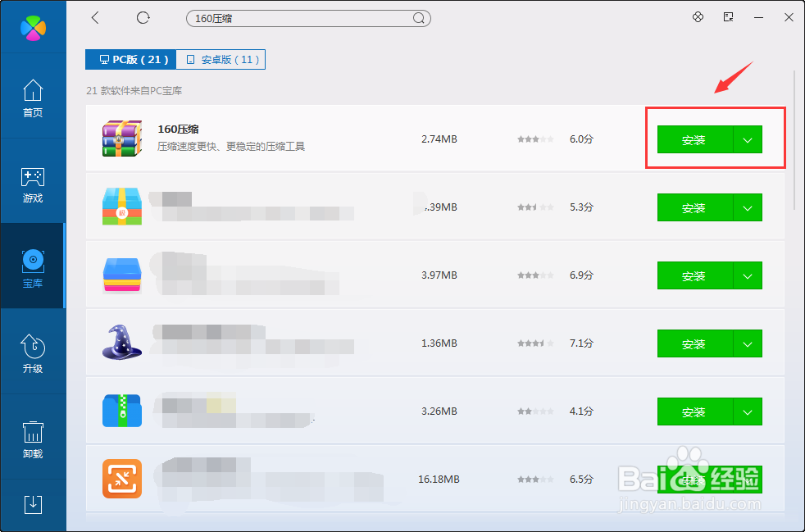
Task: Open the skin icon in title bar
Action: 698,17
